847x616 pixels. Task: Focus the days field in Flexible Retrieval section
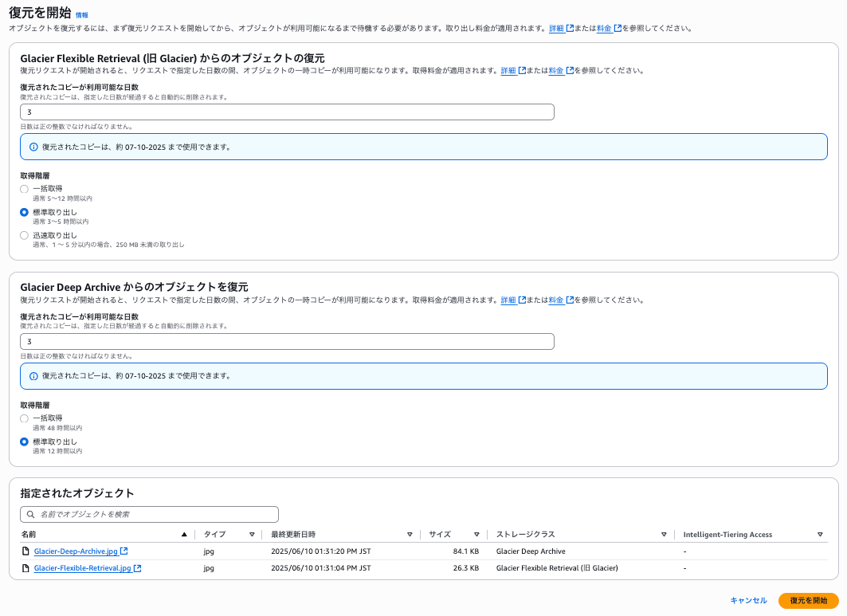287,112
